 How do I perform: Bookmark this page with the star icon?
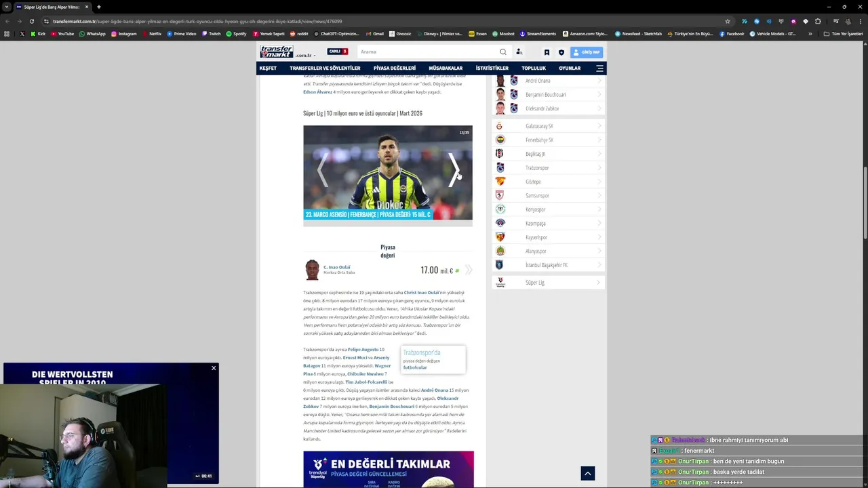pos(728,21)
